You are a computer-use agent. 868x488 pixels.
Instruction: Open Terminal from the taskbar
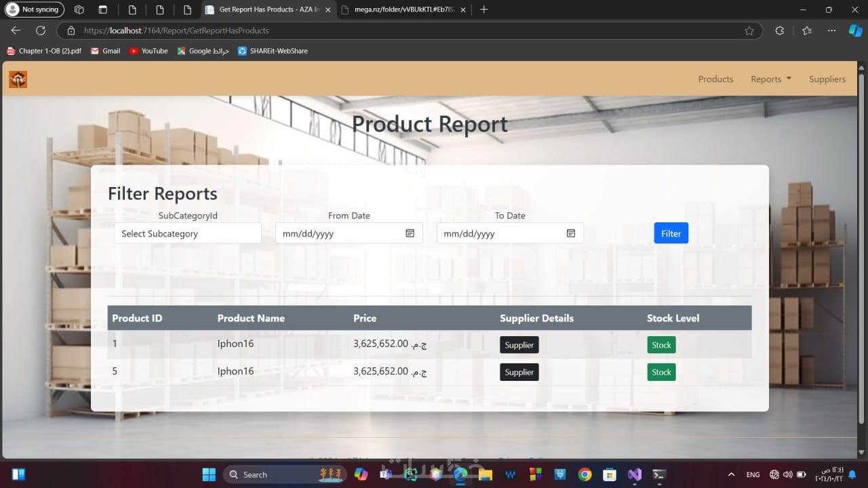pyautogui.click(x=658, y=474)
